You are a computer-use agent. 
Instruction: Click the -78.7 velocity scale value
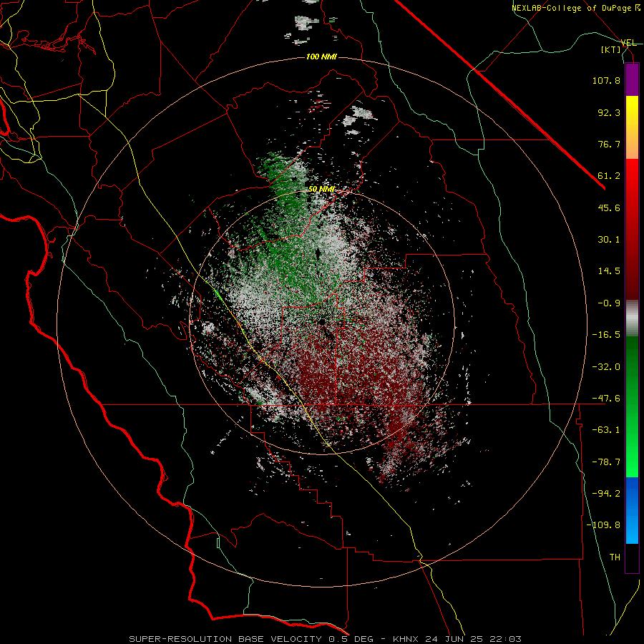(606, 462)
